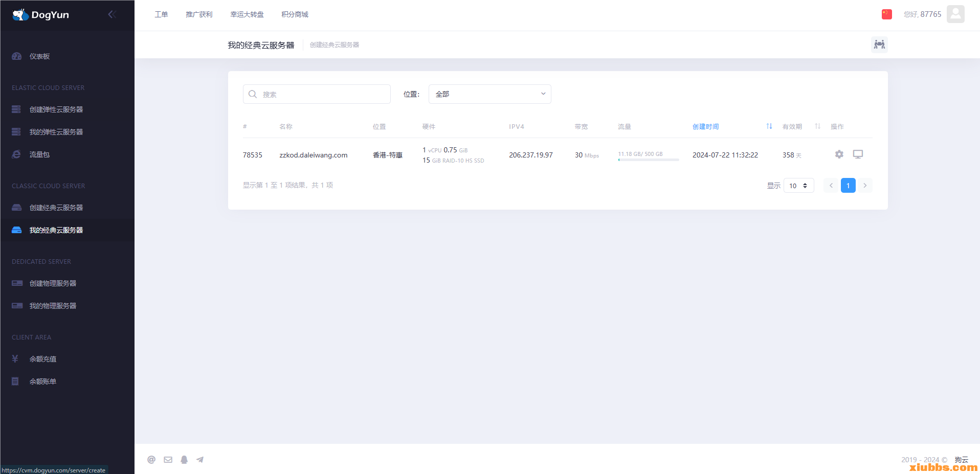Open the 位置 location dropdown showing 全部
The height and width of the screenshot is (474, 980).
pos(489,94)
